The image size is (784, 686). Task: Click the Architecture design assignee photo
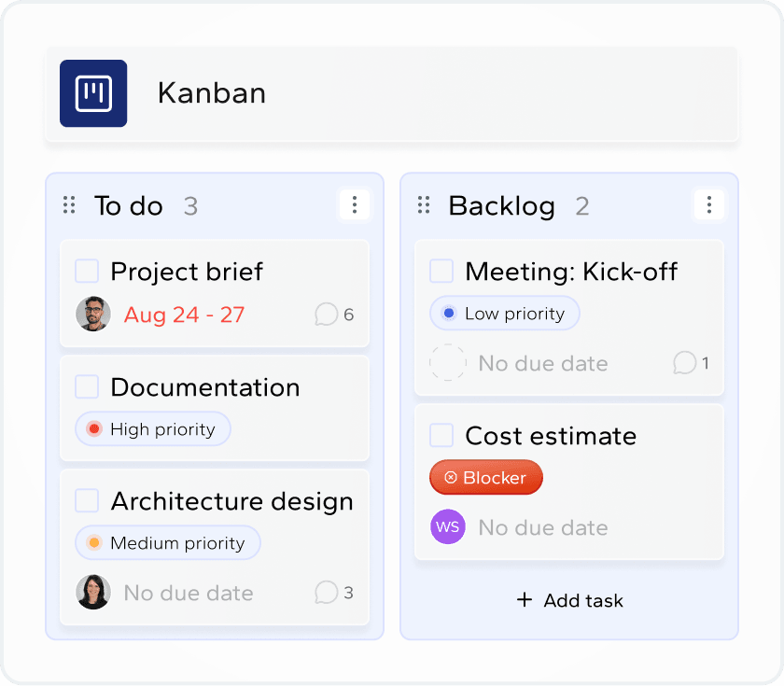click(x=93, y=592)
